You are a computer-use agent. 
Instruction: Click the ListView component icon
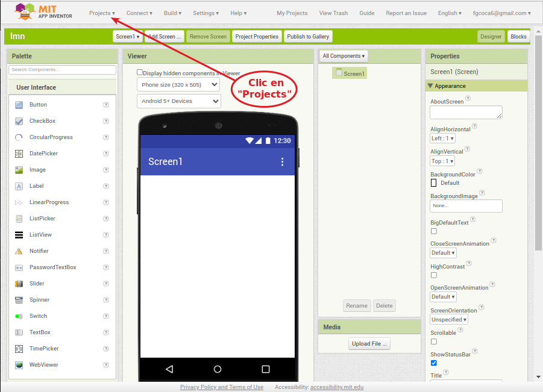(x=19, y=235)
